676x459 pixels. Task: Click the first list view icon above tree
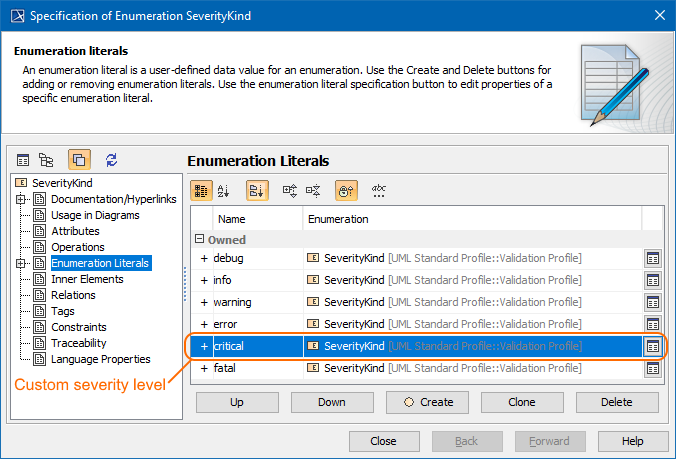tap(23, 160)
